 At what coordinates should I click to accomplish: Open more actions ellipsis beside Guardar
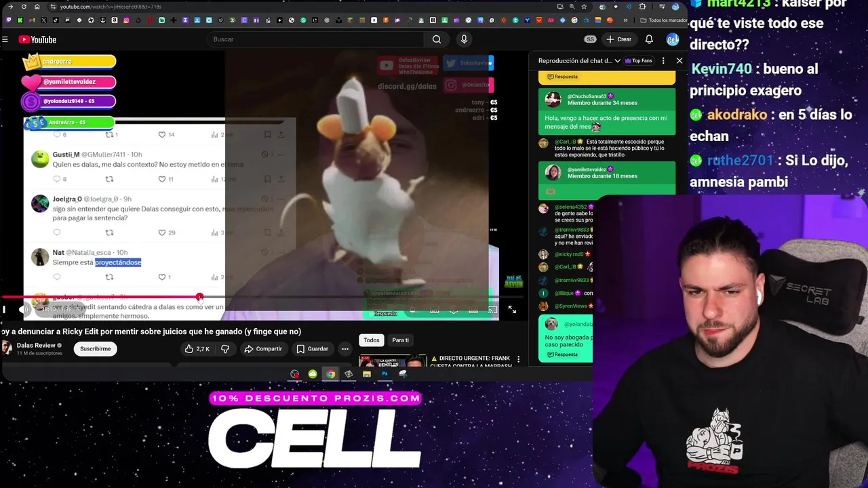(345, 349)
